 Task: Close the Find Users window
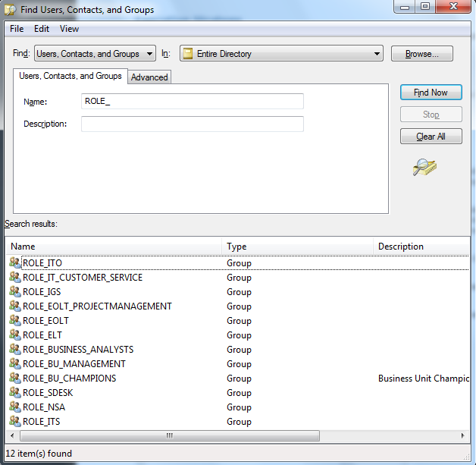pyautogui.click(x=453, y=7)
